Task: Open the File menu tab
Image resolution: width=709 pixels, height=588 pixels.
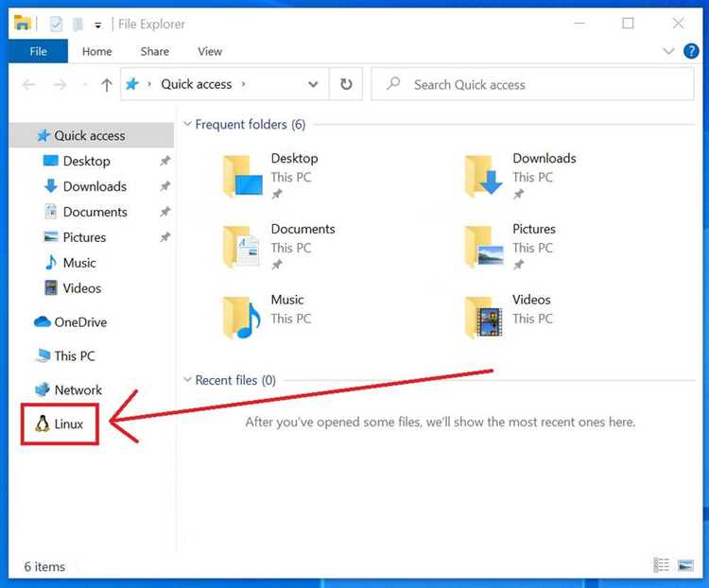Action: (x=38, y=52)
